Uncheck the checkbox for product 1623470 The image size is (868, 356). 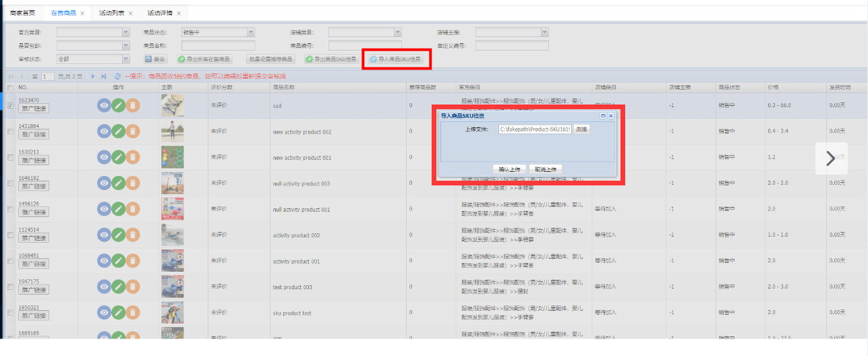coord(10,105)
